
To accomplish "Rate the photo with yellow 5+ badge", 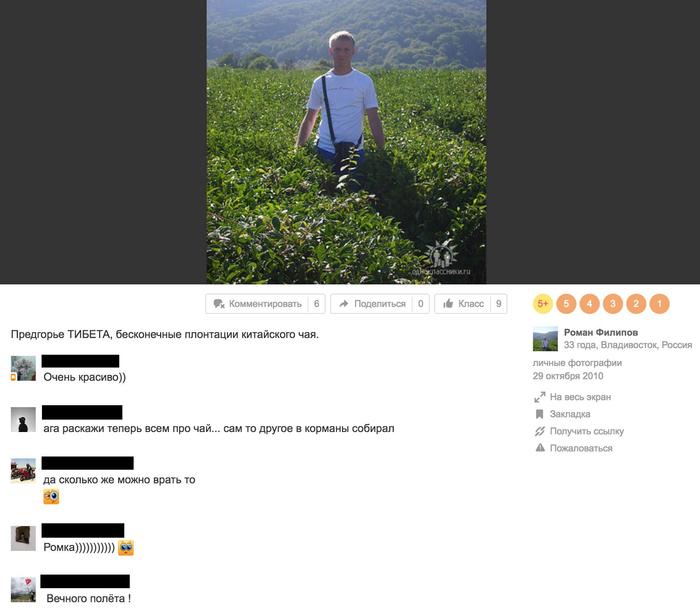I will [542, 304].
